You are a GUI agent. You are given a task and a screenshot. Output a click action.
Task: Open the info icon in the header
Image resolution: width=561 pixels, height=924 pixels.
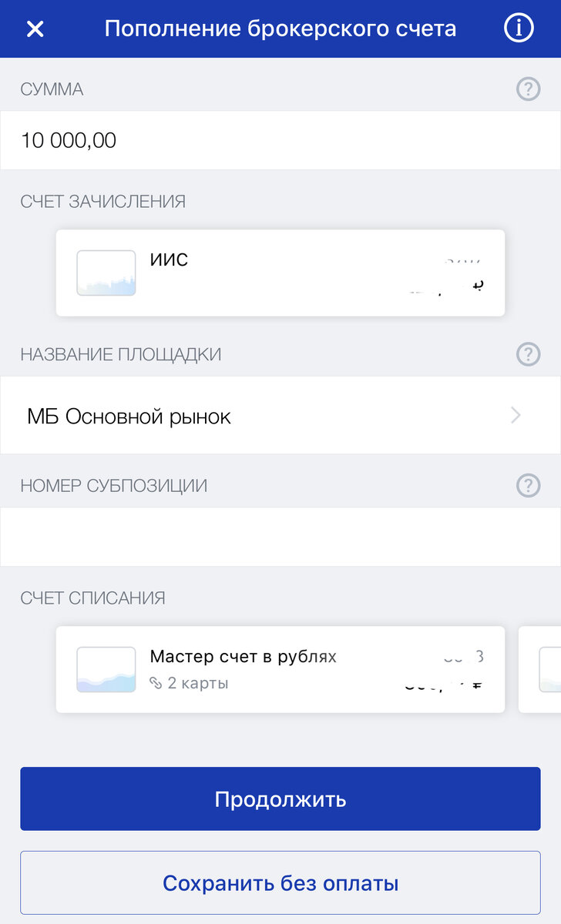(x=519, y=28)
